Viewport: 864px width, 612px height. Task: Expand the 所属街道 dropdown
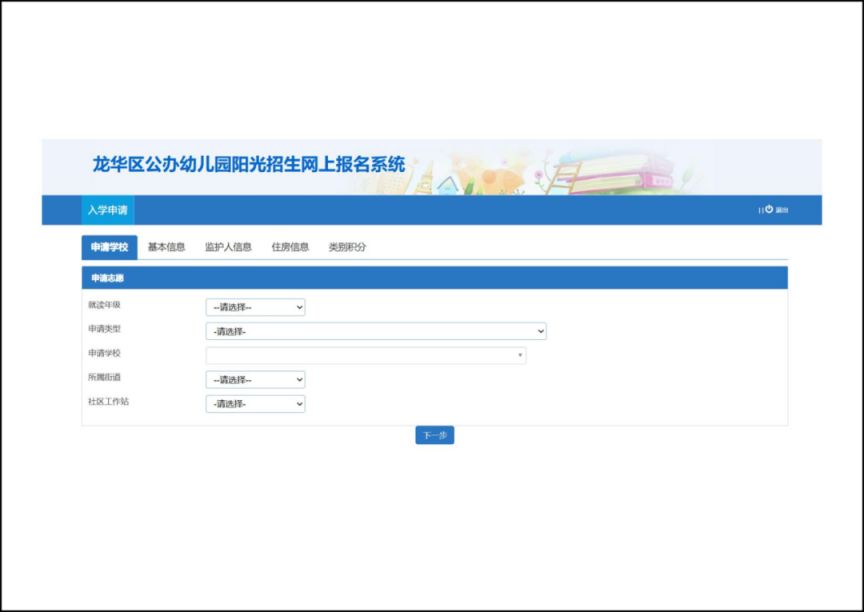pyautogui.click(x=256, y=380)
